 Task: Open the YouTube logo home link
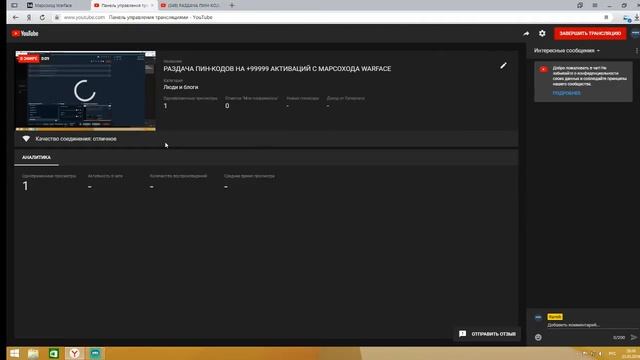pos(25,33)
